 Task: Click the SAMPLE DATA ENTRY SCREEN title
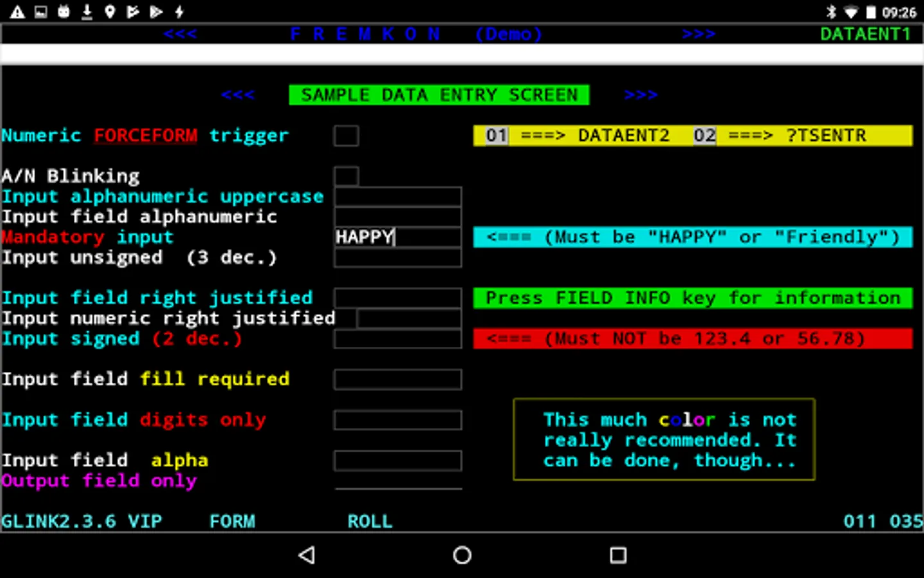439,95
